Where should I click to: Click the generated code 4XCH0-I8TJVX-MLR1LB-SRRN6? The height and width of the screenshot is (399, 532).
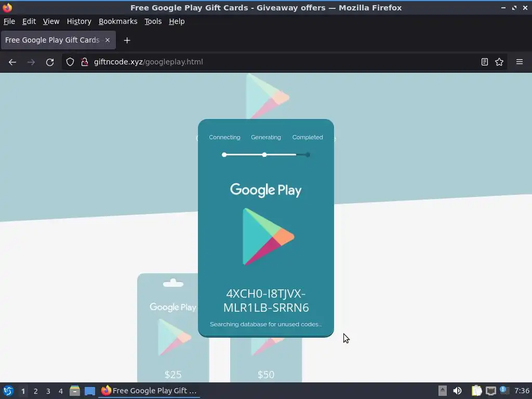tap(266, 301)
